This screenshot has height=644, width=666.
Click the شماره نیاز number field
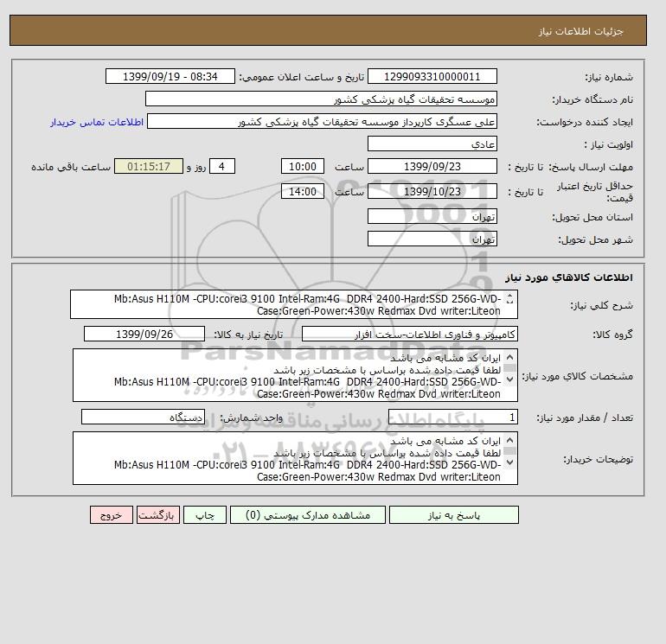[432, 76]
